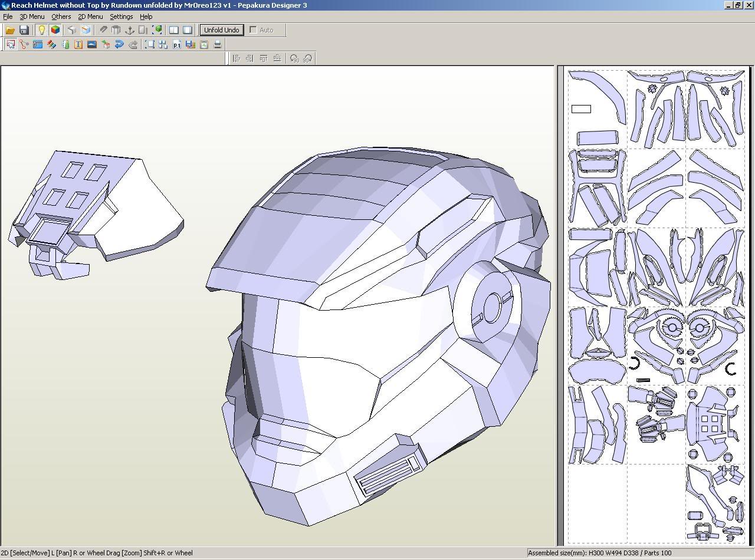Click the green recycle-page icon near the printer
Viewport: 755px width, 560px height.
[204, 44]
